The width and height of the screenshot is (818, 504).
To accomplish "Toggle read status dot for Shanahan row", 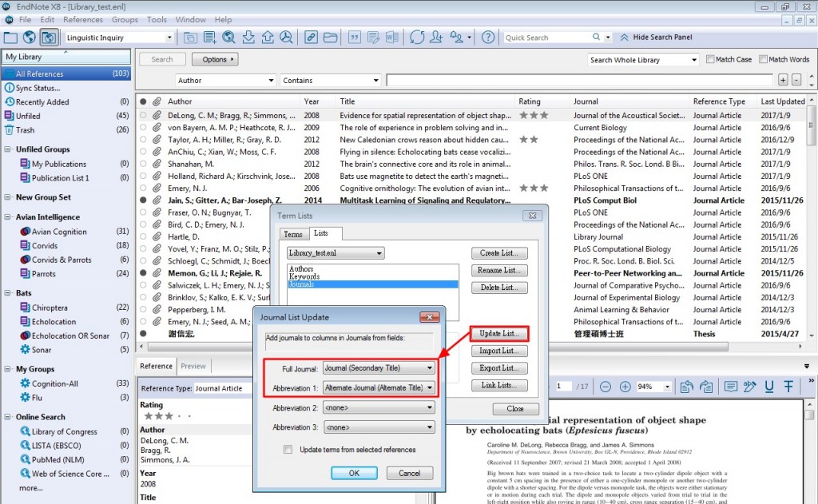I will 143,164.
